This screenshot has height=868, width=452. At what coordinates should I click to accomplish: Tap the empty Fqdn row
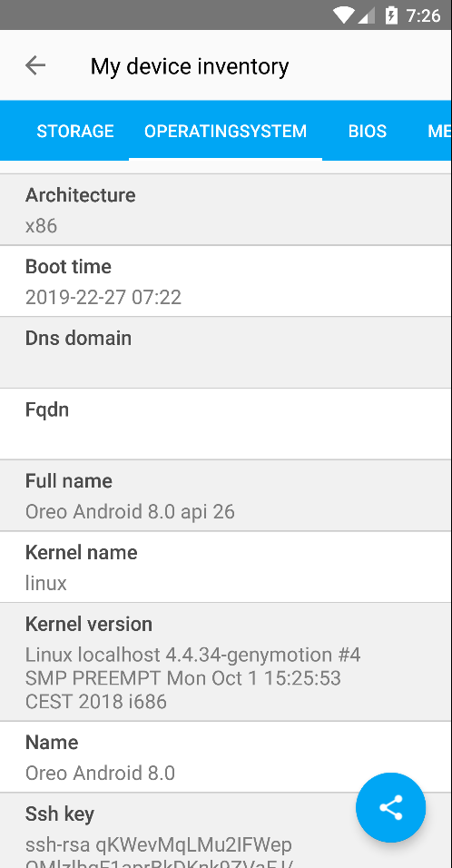tap(226, 424)
